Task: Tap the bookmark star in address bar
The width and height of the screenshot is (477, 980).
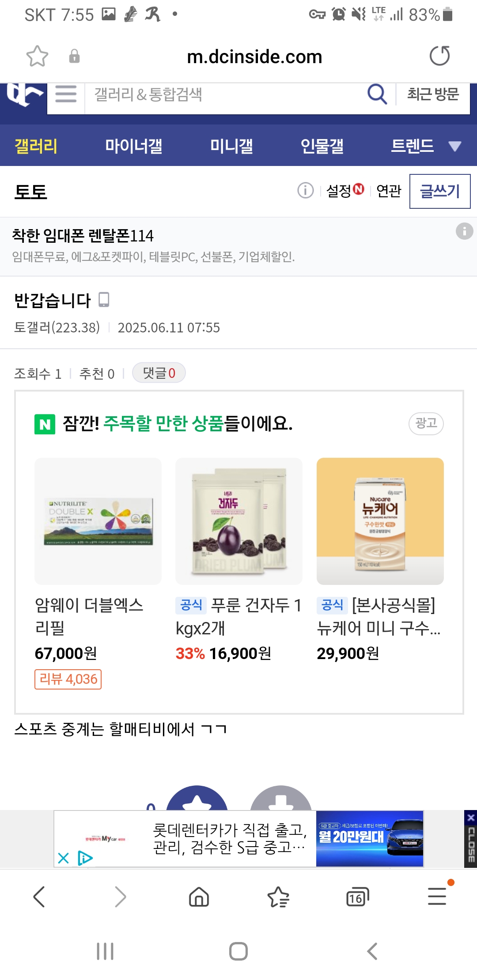Action: [x=37, y=56]
